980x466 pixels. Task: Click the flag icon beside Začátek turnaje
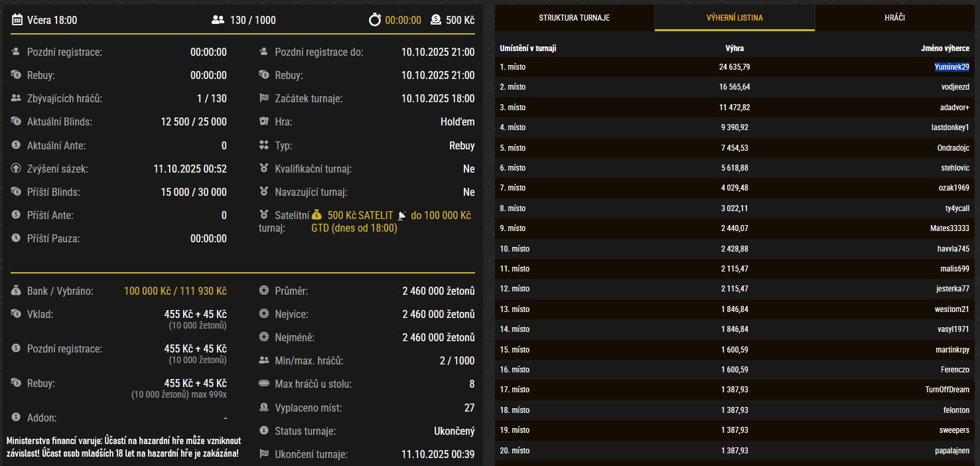pyautogui.click(x=263, y=98)
